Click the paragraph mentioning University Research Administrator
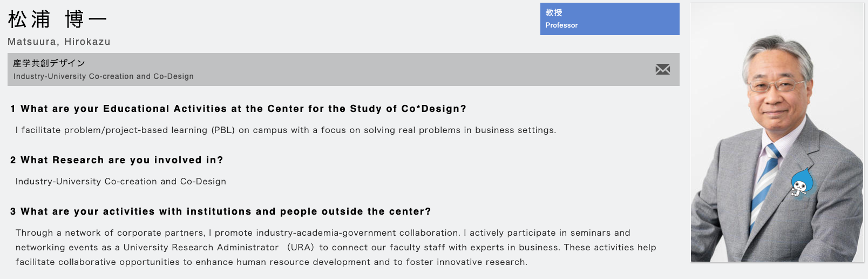This screenshot has width=868, height=279. (x=336, y=247)
